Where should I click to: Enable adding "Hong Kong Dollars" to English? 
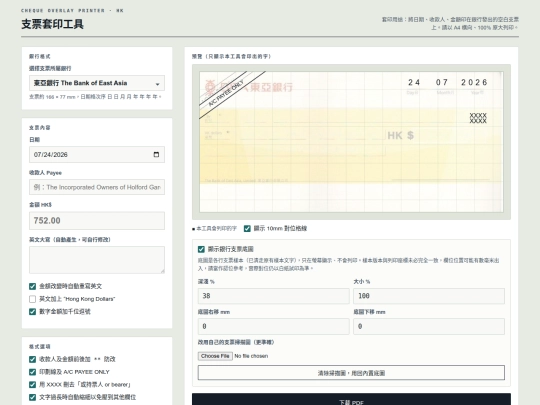(x=32, y=299)
